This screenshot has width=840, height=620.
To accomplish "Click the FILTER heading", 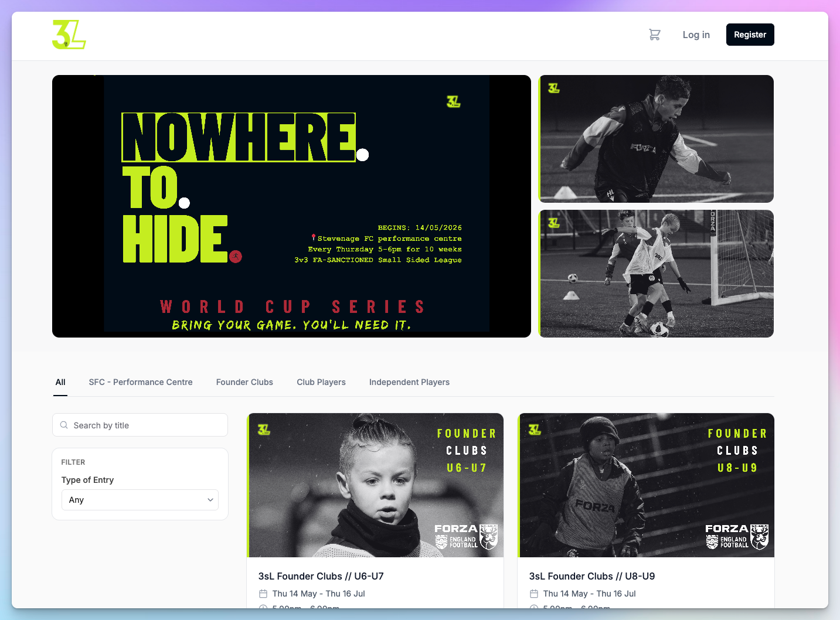I will tap(73, 462).
